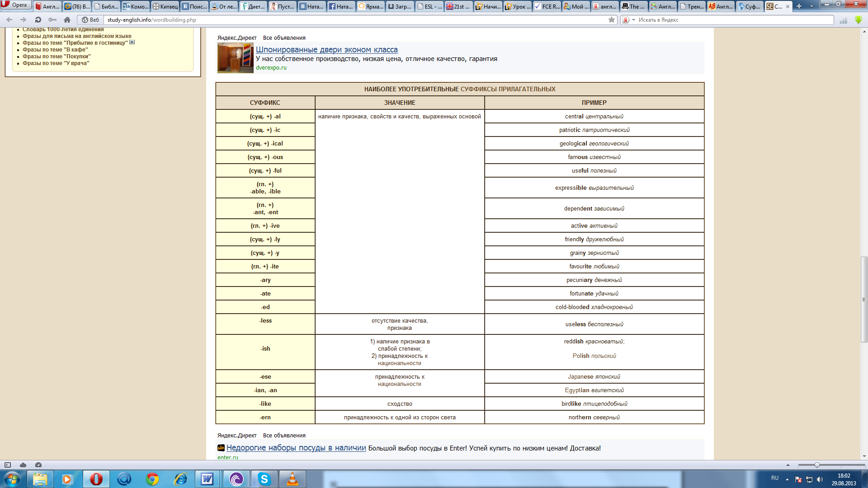Click the grey bar-chart extension icon
868x488 pixels.
pyautogui.click(x=843, y=20)
